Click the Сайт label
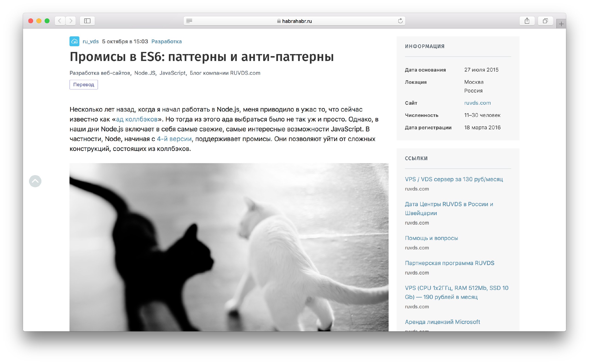589x364 pixels. (411, 103)
